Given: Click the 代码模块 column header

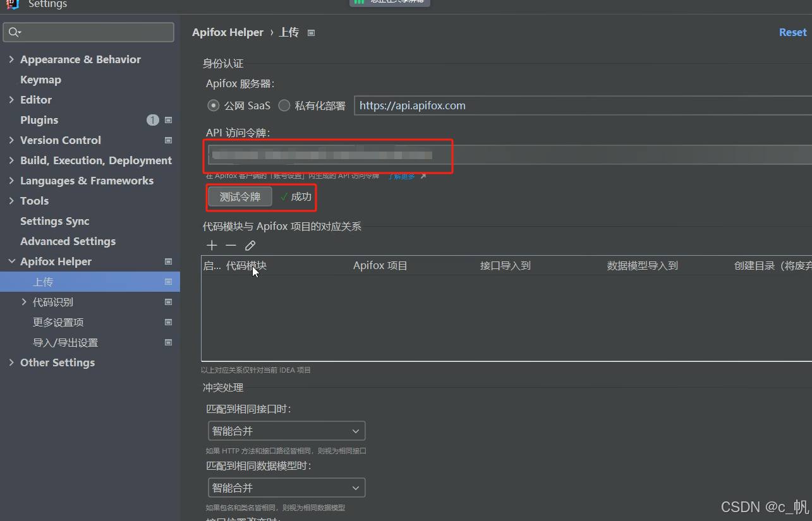Looking at the screenshot, I should coord(246,266).
